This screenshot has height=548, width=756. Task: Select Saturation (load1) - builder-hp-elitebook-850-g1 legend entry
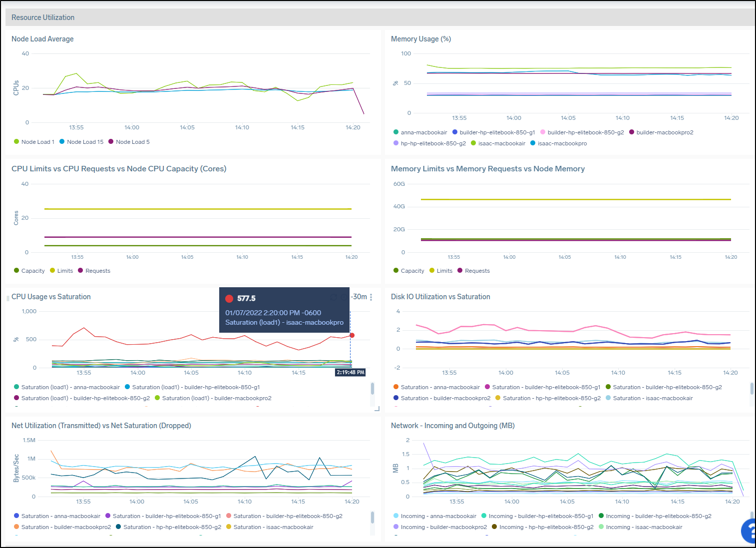[192, 387]
